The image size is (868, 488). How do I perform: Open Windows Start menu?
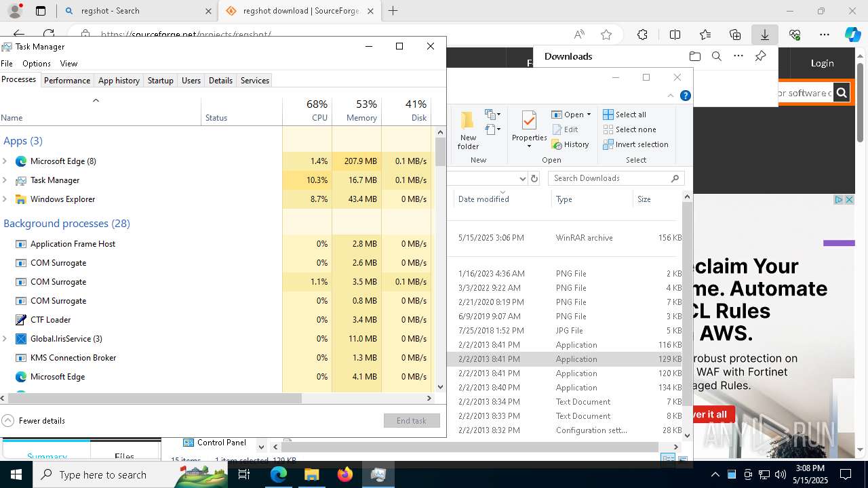pyautogui.click(x=16, y=474)
